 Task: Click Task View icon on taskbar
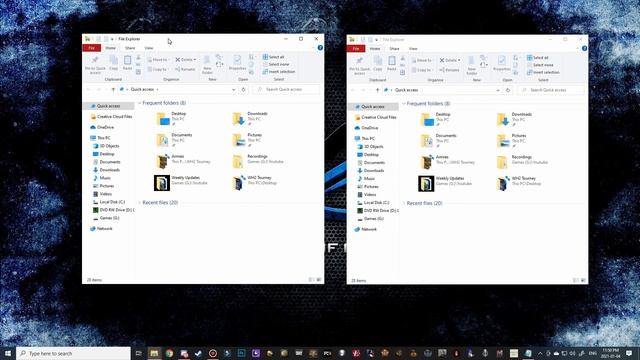tap(138, 353)
